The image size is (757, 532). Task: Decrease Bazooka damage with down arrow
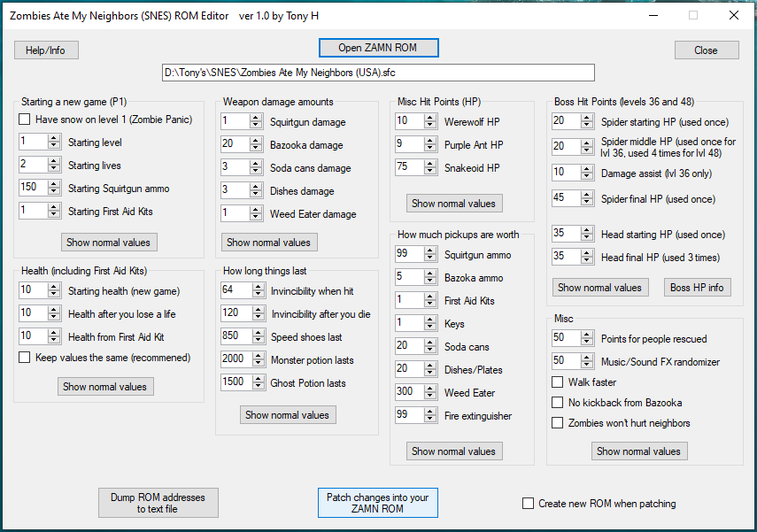click(x=257, y=148)
